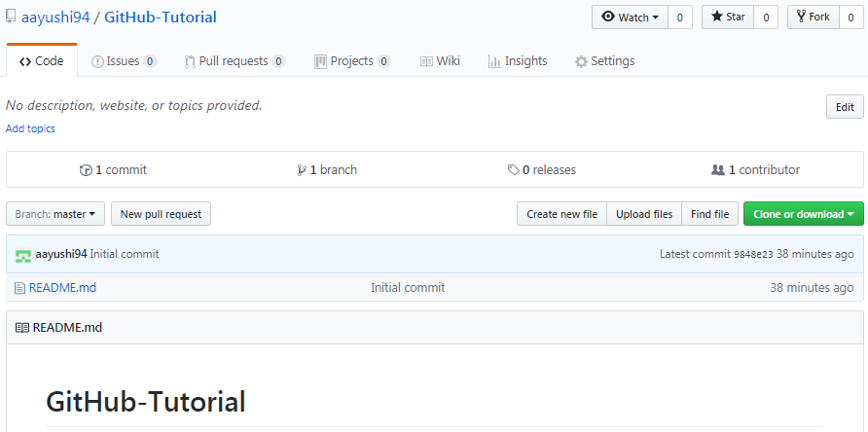Screen dimensions: 868x432
Task: Click the Projects counter badge
Action: click(x=383, y=61)
